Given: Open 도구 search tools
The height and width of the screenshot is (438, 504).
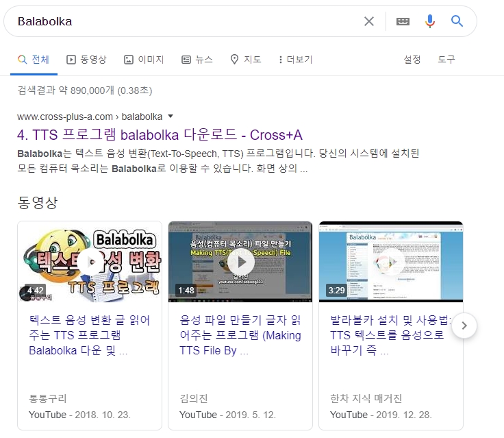Looking at the screenshot, I should tap(446, 60).
